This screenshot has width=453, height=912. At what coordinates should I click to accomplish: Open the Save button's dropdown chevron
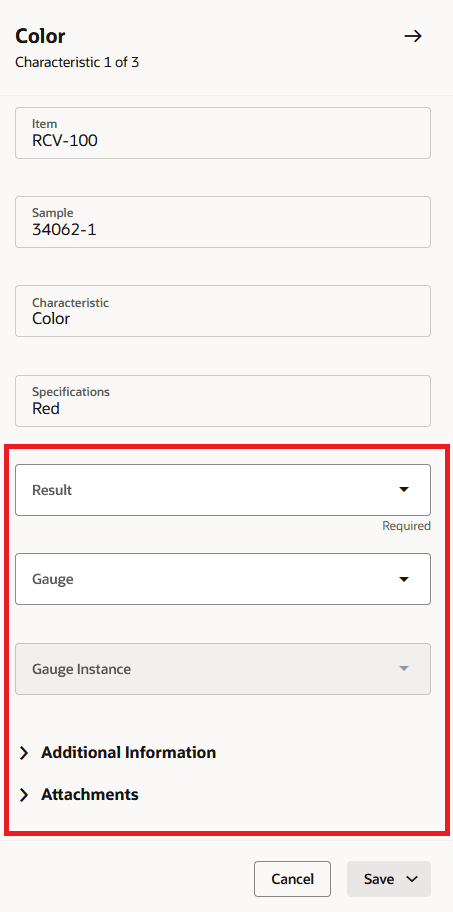coord(412,879)
